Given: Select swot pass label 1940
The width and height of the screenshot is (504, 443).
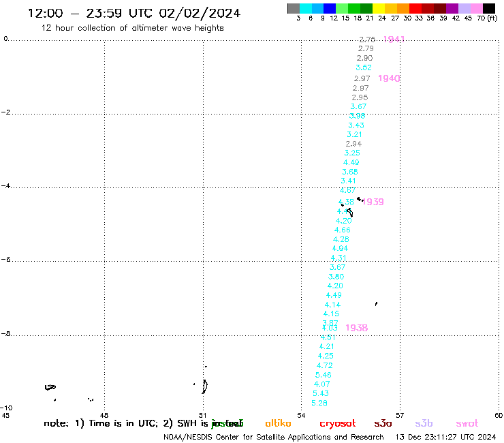Looking at the screenshot, I should pos(389,78).
